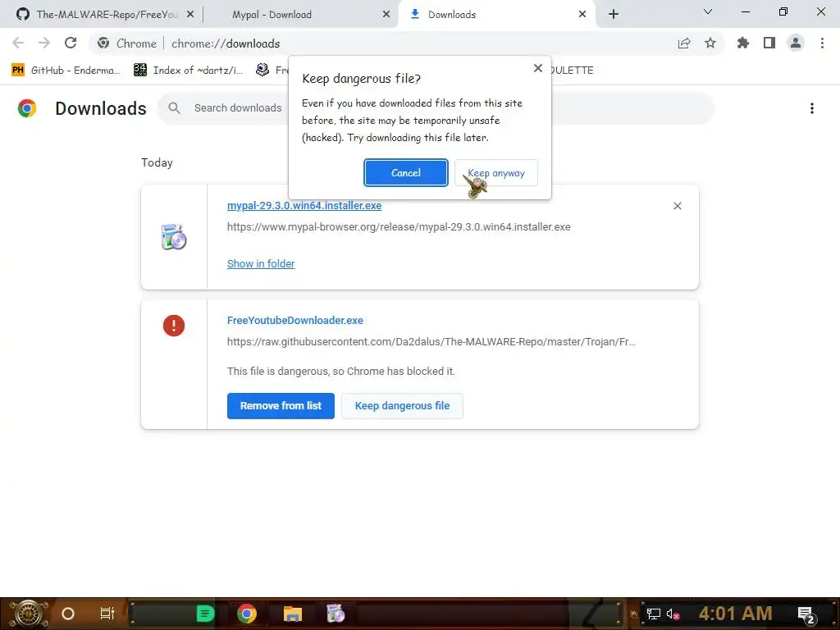Open Task View on taskbar
The width and height of the screenshot is (840, 630).
[107, 614]
